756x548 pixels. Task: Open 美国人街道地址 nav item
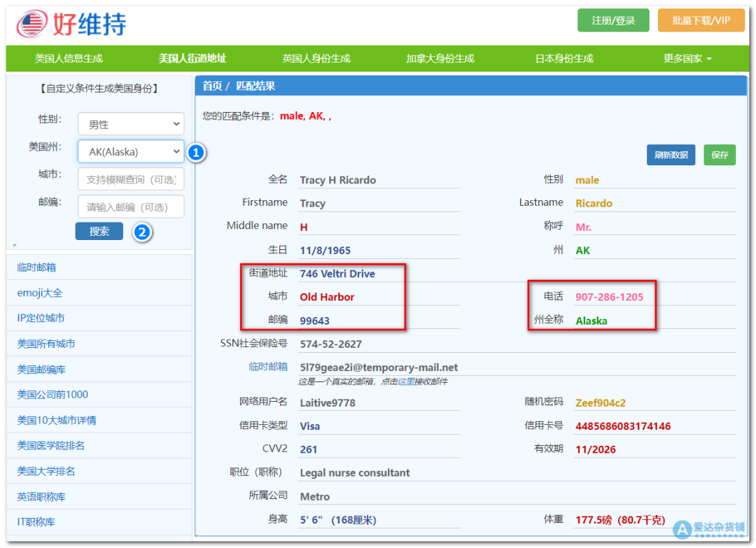tap(192, 59)
